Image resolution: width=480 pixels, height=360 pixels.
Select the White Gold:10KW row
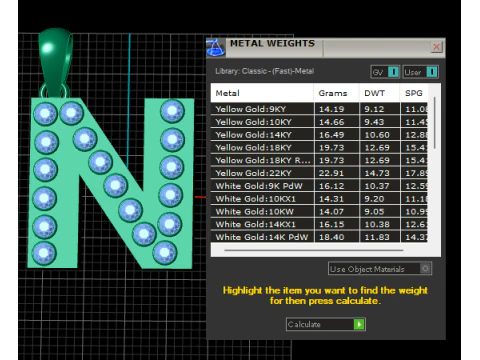click(319, 211)
